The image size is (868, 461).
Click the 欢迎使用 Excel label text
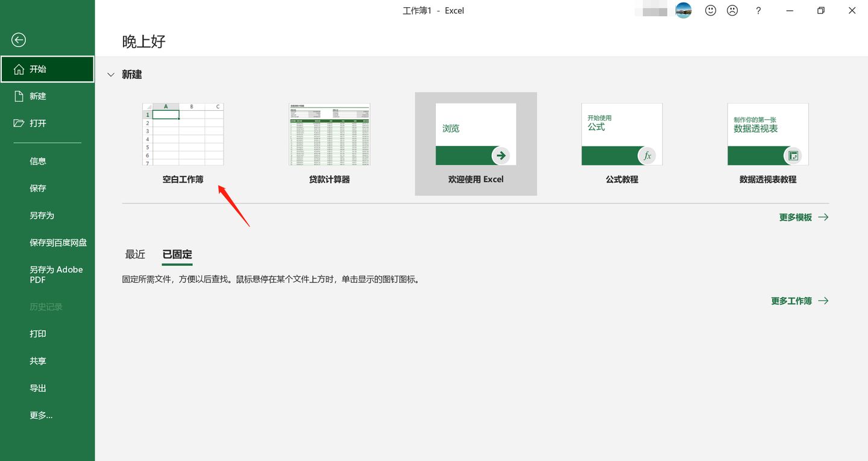pyautogui.click(x=476, y=179)
